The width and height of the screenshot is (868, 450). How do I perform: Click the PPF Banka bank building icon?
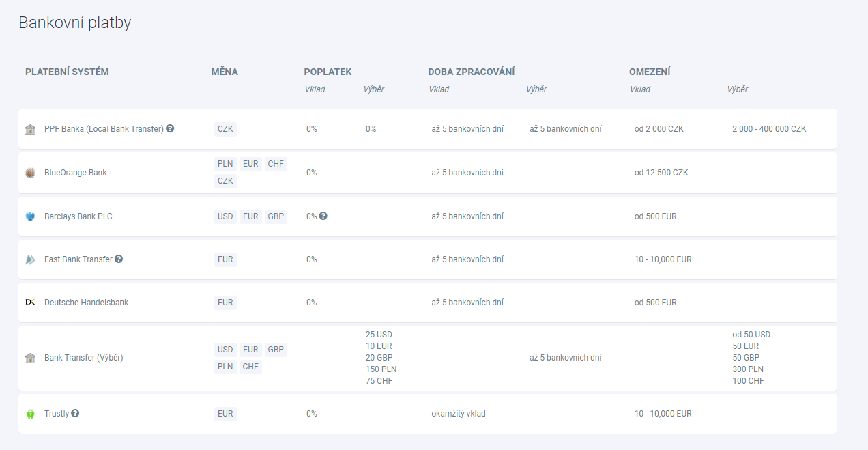coord(30,129)
